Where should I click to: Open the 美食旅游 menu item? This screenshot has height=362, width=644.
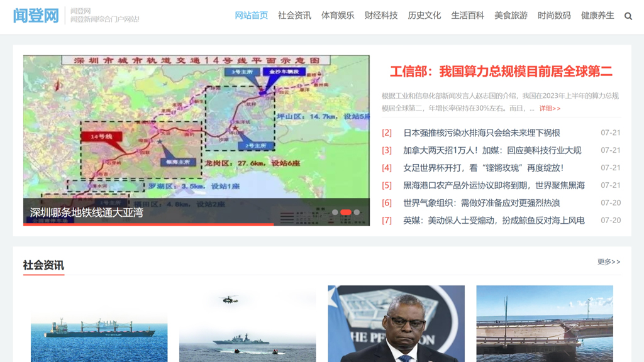tap(511, 16)
